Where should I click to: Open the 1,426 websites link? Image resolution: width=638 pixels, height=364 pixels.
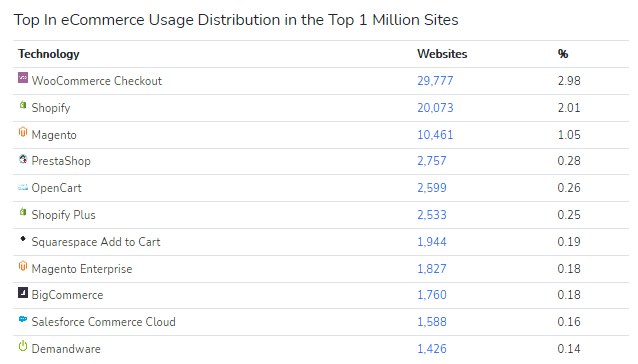[432, 349]
